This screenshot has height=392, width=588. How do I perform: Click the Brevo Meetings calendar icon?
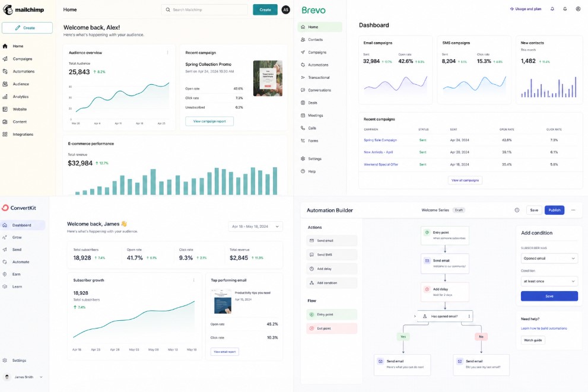point(303,116)
